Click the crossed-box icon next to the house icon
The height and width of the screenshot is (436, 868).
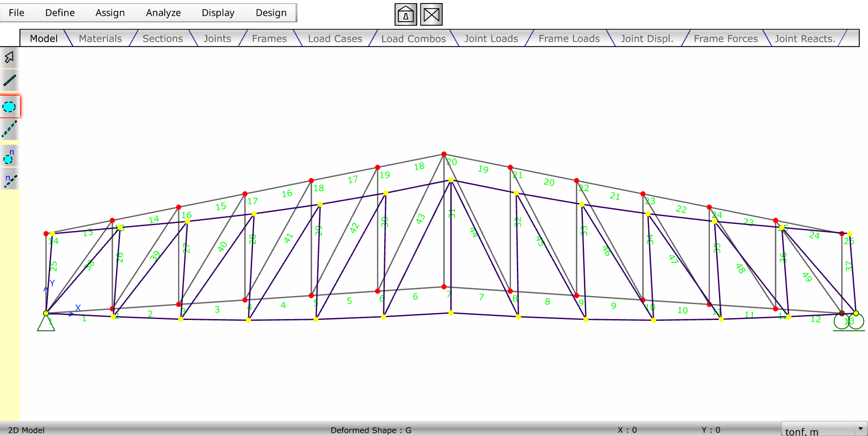[431, 14]
